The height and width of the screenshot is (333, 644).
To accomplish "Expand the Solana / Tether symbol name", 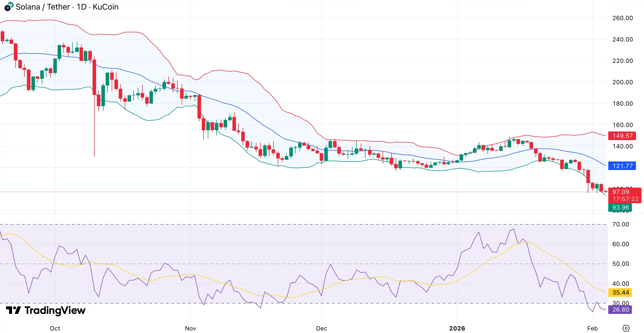I will (x=42, y=7).
